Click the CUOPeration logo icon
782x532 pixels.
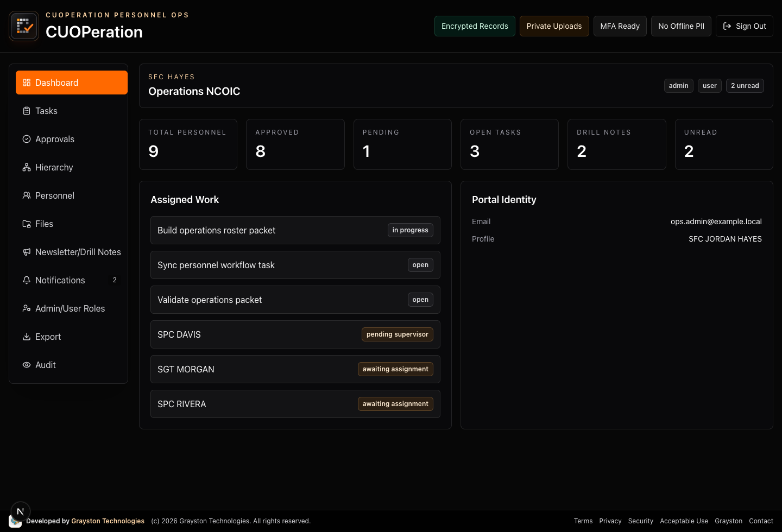tap(24, 26)
